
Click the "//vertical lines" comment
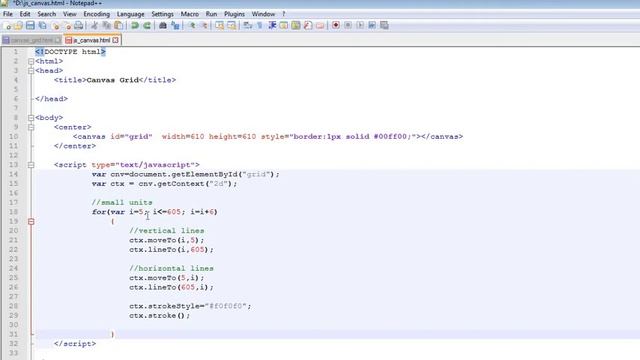point(167,231)
